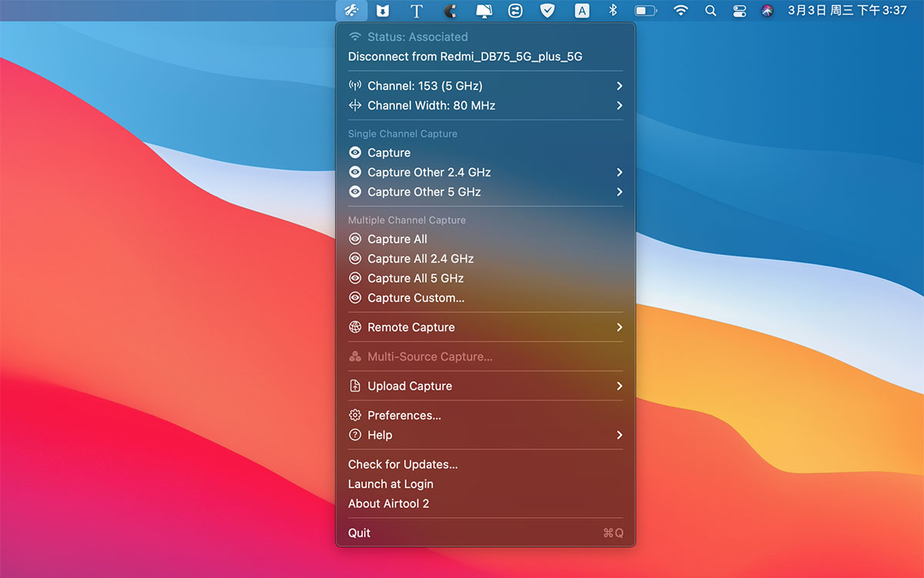This screenshot has width=924, height=578.
Task: Click the eye icon beside Capture All
Action: click(355, 239)
